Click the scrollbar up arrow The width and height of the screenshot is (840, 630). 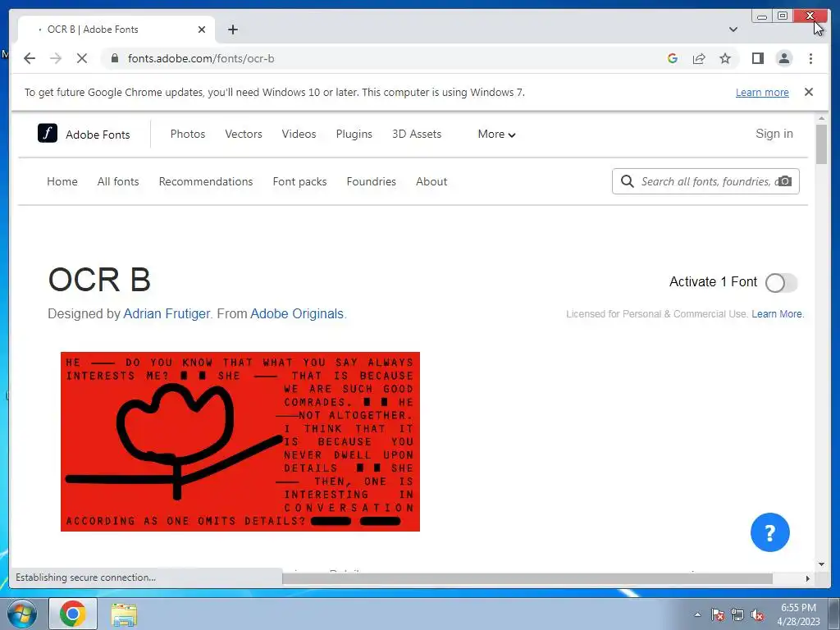(821, 118)
